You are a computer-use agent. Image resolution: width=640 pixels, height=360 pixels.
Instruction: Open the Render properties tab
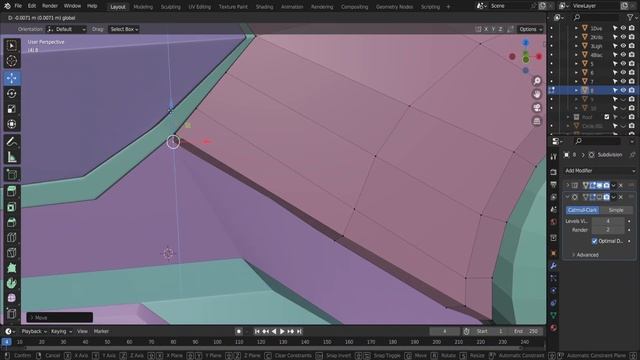click(x=553, y=172)
